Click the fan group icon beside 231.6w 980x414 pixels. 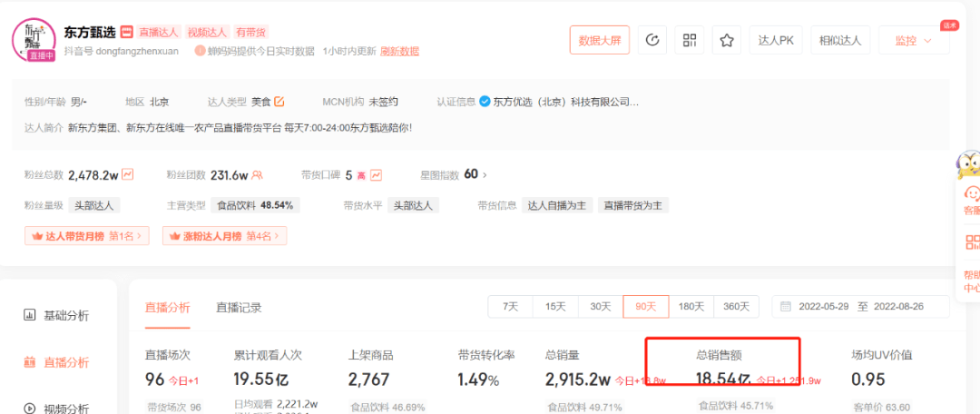(x=258, y=174)
